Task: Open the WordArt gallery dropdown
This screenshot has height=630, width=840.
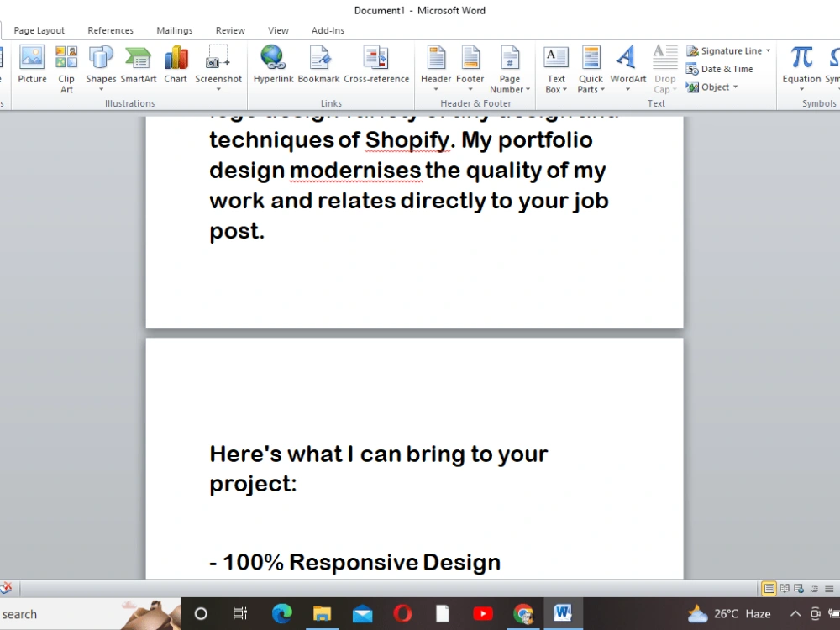Action: (x=627, y=90)
